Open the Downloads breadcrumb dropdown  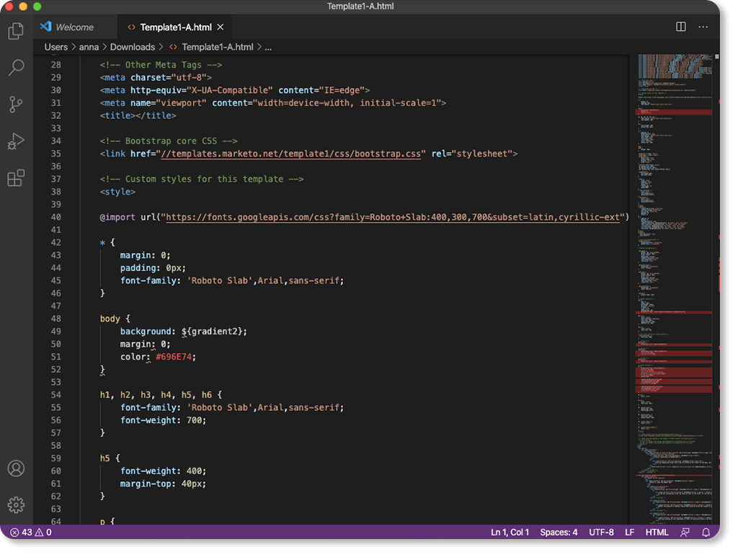point(133,47)
